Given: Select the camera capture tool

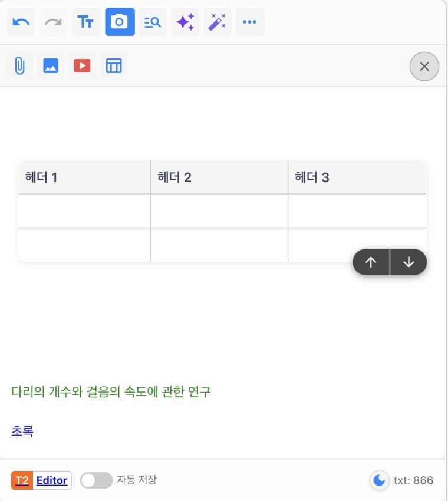Looking at the screenshot, I should tap(120, 22).
